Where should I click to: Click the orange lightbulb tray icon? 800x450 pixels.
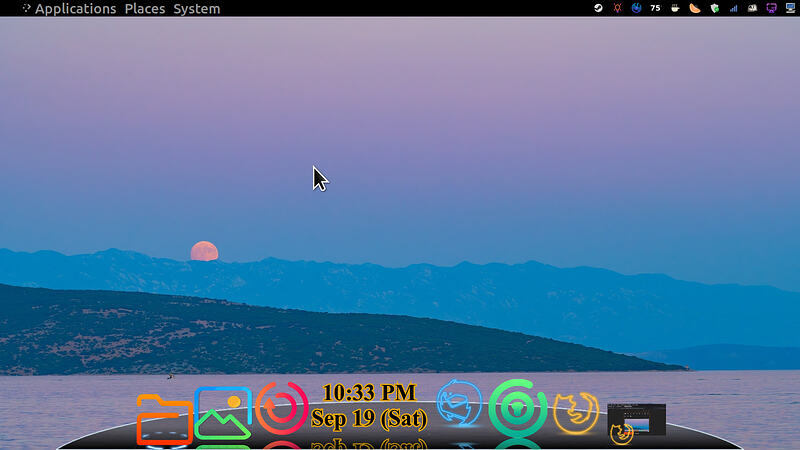tap(617, 8)
